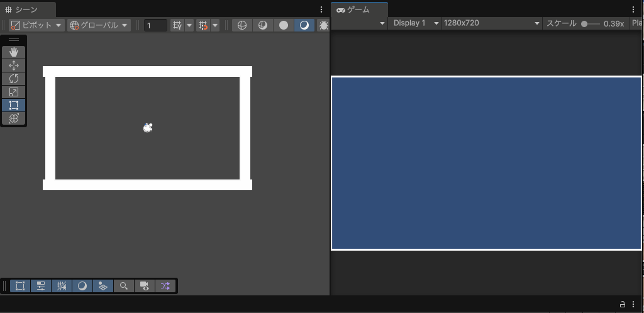644x313 pixels.
Task: Select the Rotate tool
Action: (x=14, y=79)
